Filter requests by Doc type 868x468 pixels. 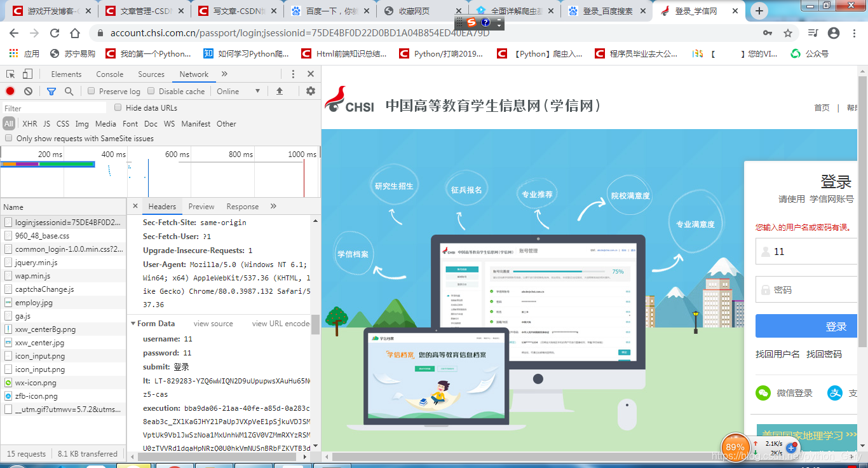pos(151,124)
